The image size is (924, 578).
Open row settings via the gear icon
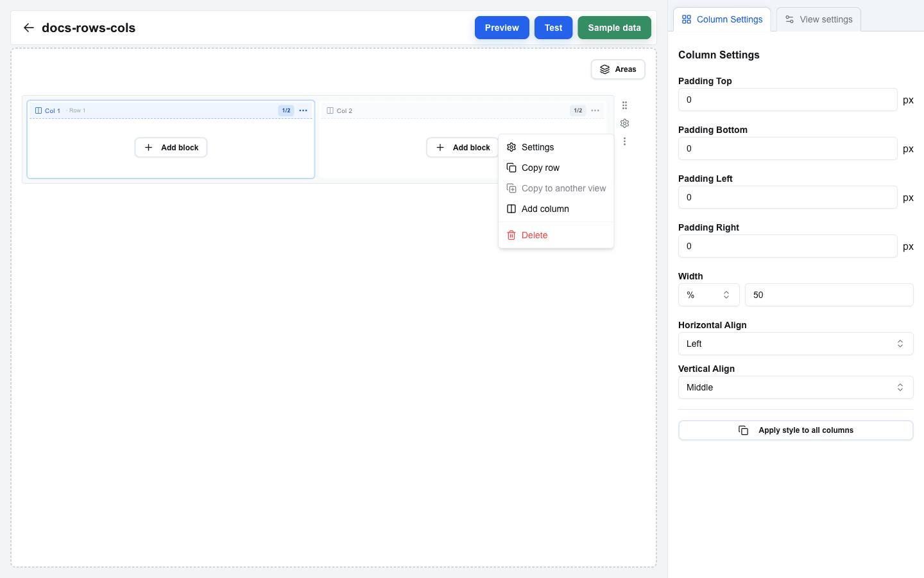(624, 123)
